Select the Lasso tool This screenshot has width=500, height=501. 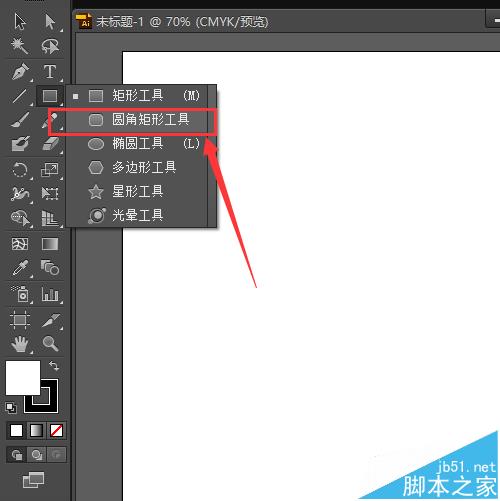tap(50, 46)
